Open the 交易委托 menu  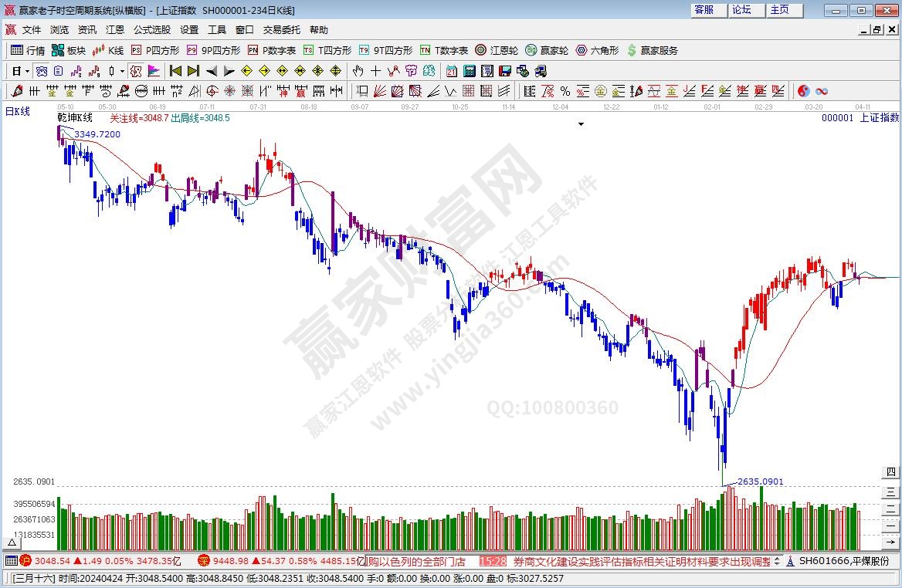click(x=281, y=29)
